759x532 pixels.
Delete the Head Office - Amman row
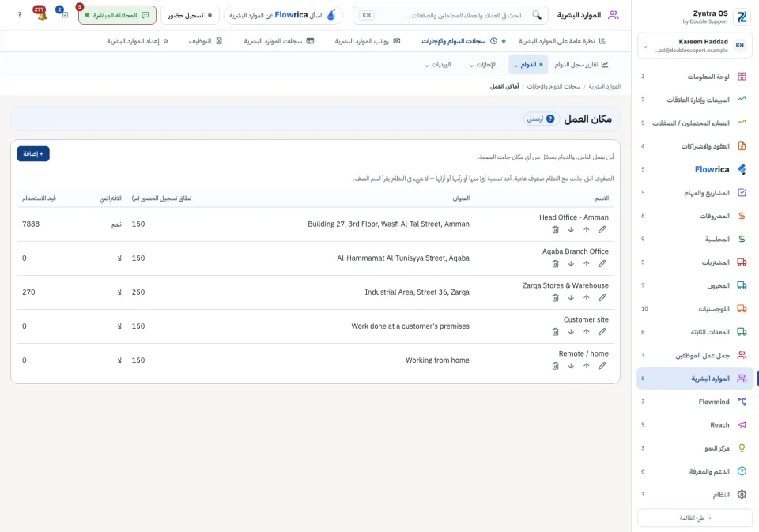[x=555, y=230]
